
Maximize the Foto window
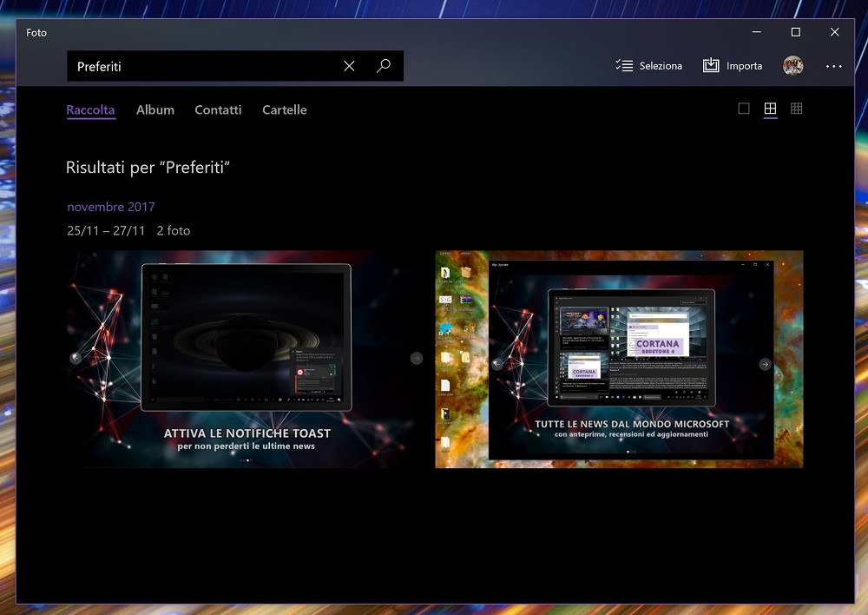tap(795, 32)
